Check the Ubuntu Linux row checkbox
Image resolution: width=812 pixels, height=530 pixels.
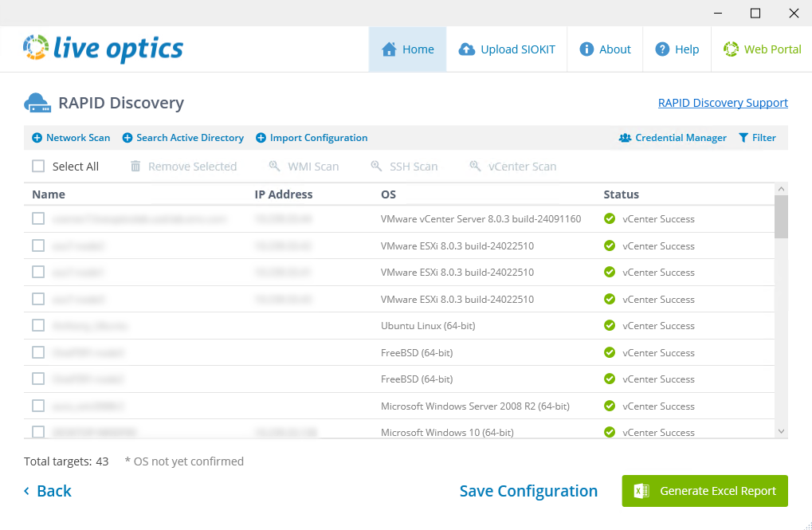tap(37, 325)
